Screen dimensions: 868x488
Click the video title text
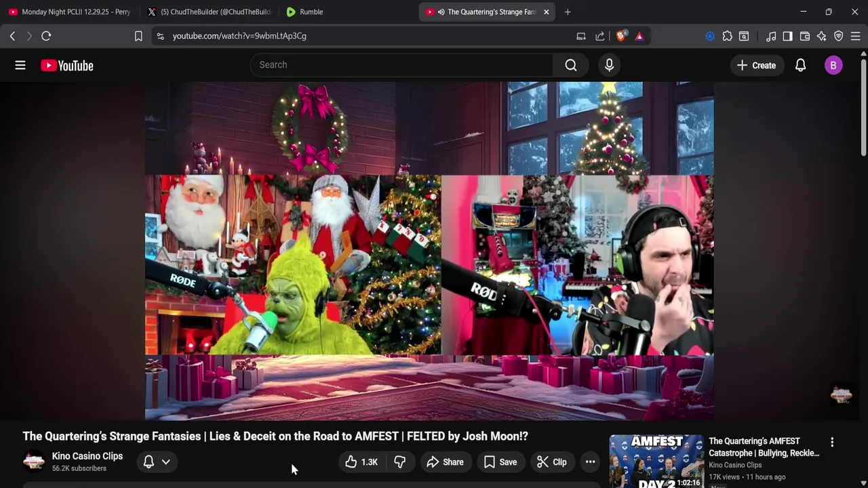click(x=275, y=436)
